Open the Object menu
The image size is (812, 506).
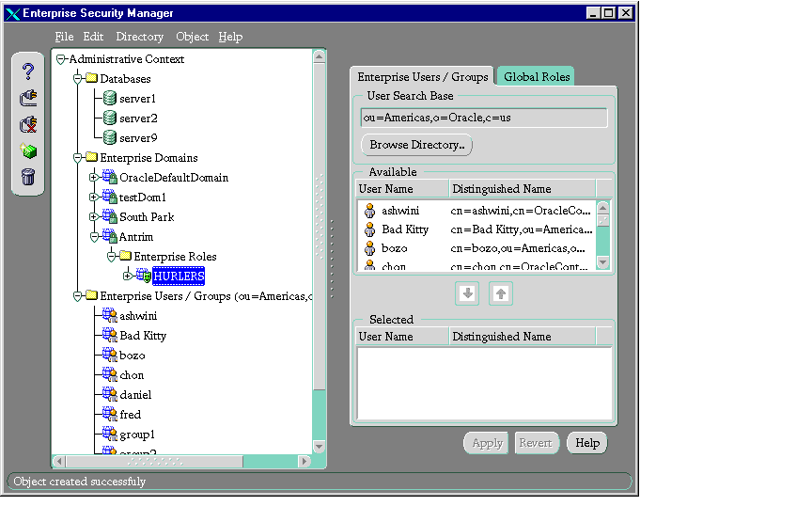[192, 37]
